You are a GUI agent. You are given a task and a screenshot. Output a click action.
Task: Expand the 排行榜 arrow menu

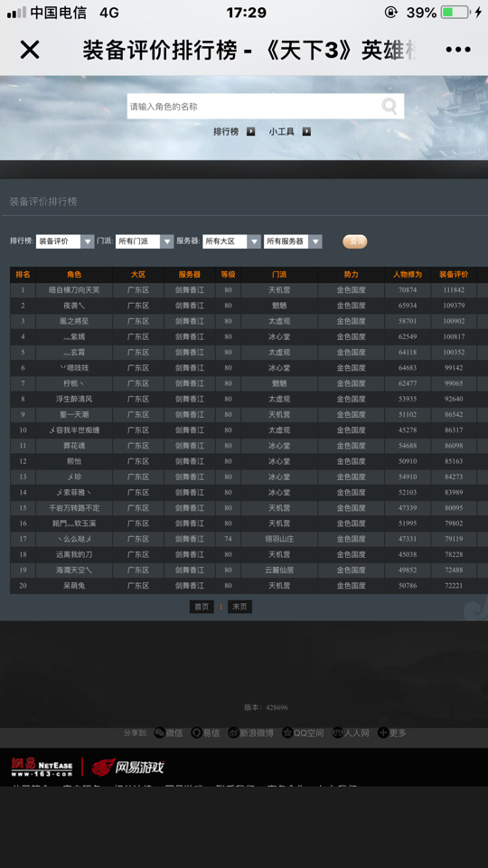point(250,132)
